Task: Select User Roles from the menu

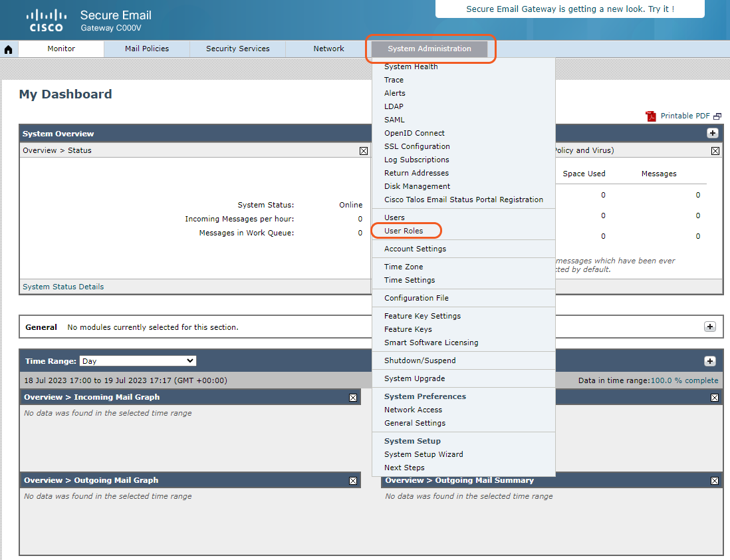Action: (x=406, y=231)
